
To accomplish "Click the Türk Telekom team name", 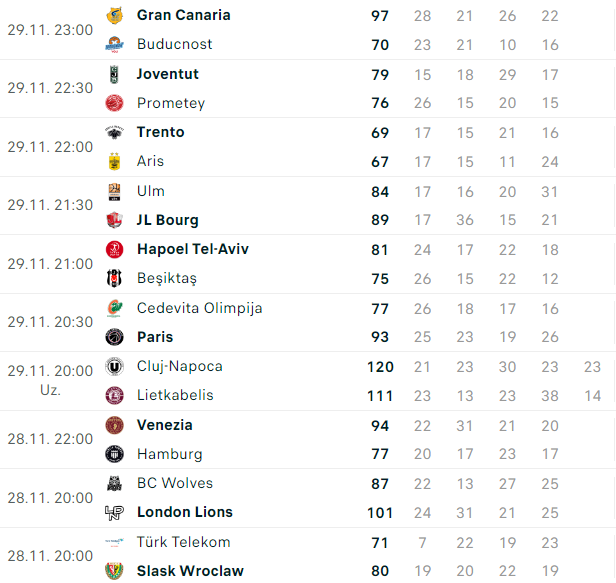I will (183, 542).
